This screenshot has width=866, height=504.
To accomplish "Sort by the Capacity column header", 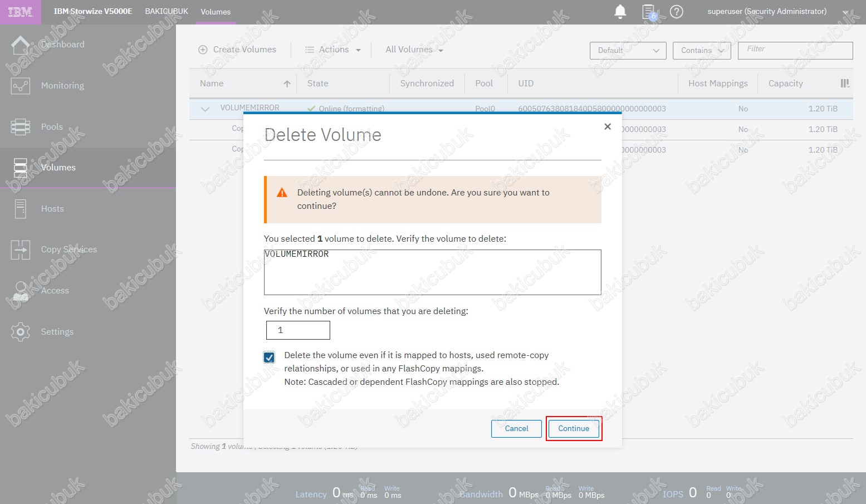I will (785, 84).
